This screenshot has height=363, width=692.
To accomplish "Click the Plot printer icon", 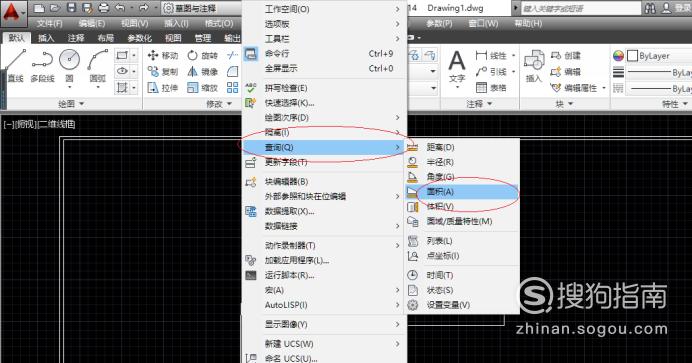I will click(104, 8).
